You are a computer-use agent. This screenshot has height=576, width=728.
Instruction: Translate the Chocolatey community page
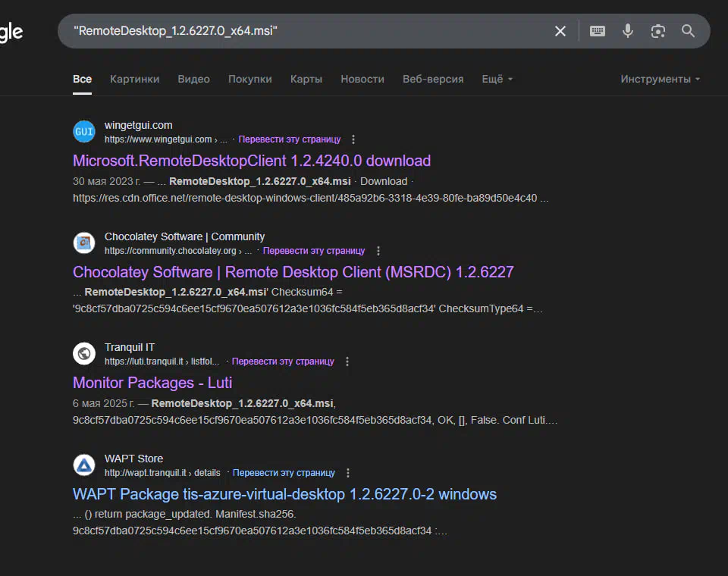coord(314,251)
